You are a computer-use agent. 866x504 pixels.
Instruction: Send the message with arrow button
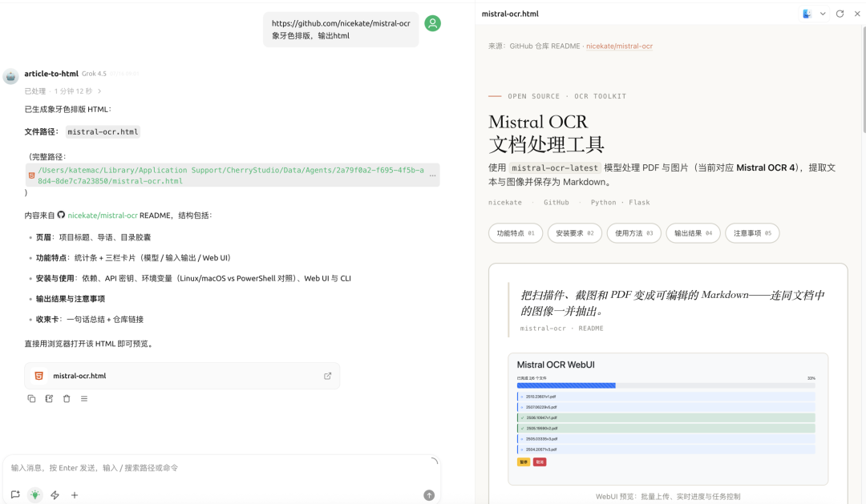(x=429, y=495)
